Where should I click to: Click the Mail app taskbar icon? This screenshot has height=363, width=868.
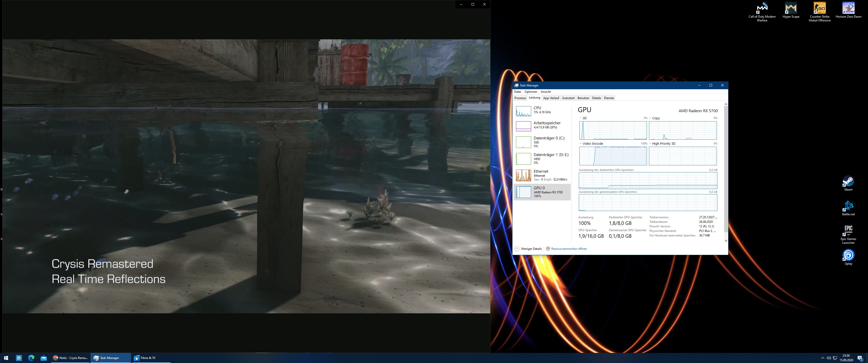pos(43,358)
